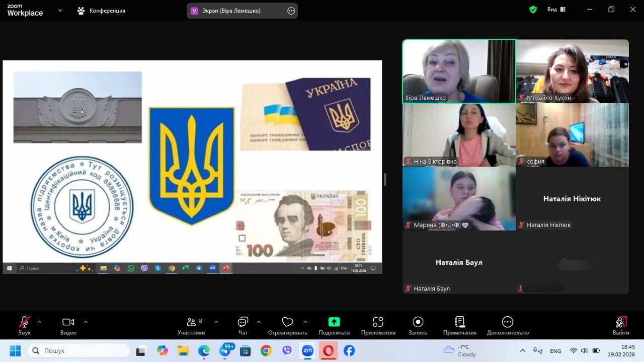Click the More options icon
The image size is (644, 362).
pos(507,322)
